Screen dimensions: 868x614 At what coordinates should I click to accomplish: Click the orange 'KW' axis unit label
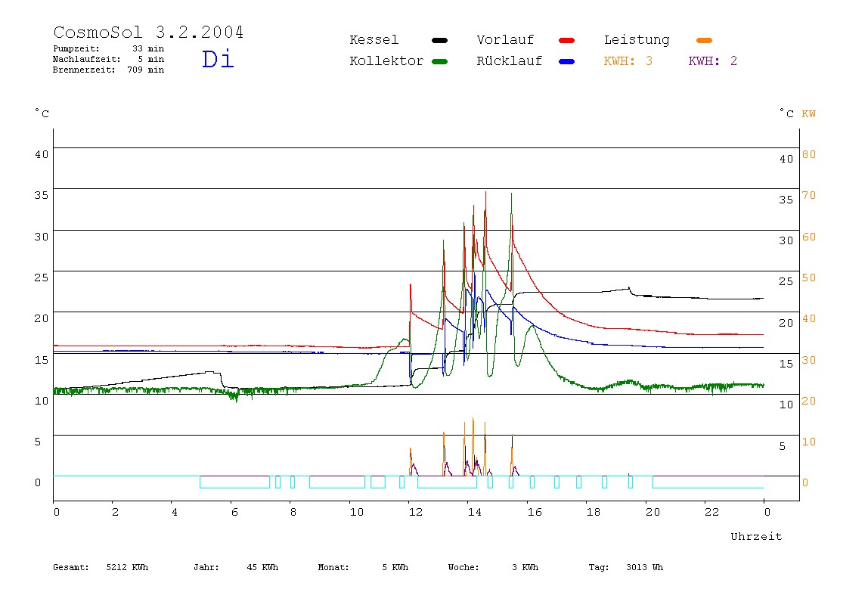[x=809, y=114]
